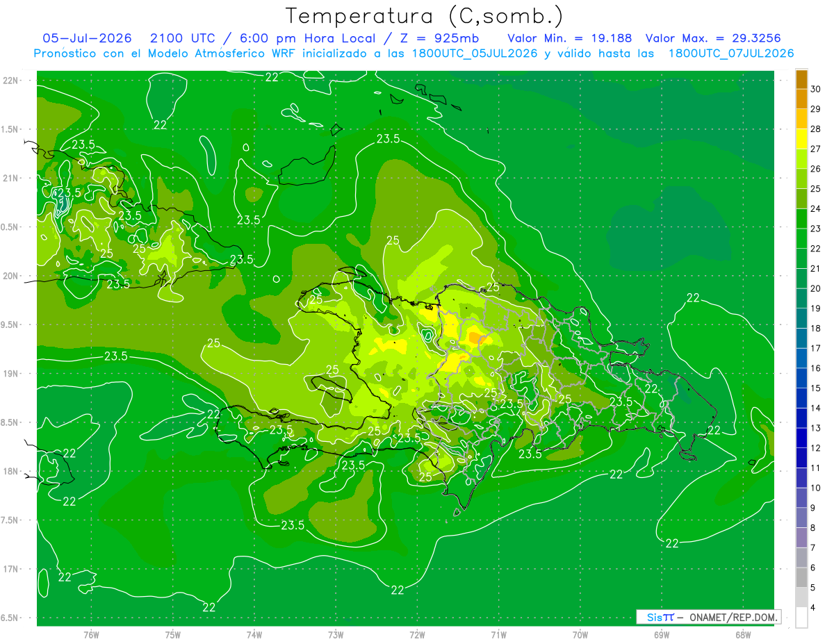
Task: Click the '69W' longitude axis label
Action: (x=662, y=635)
